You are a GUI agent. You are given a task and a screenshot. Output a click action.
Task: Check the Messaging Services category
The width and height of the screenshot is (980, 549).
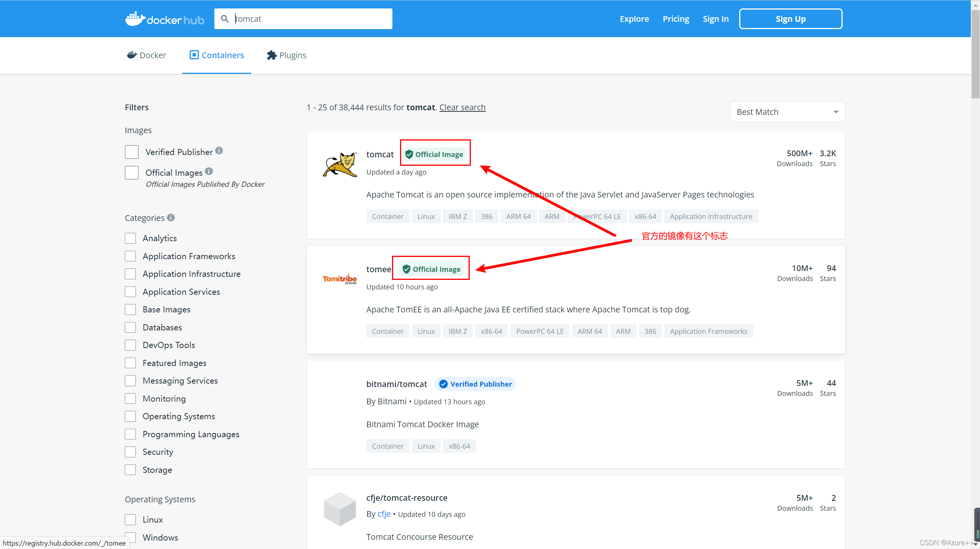coord(130,381)
